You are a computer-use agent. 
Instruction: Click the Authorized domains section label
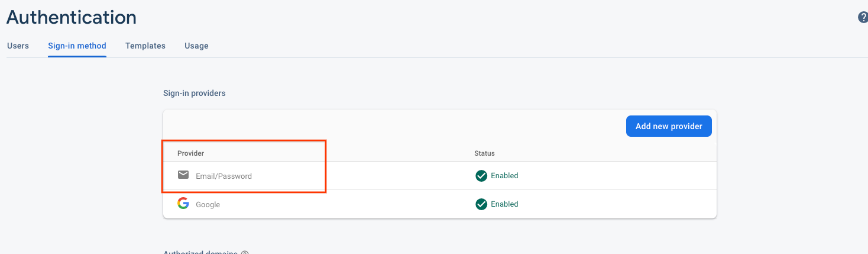[x=200, y=252]
